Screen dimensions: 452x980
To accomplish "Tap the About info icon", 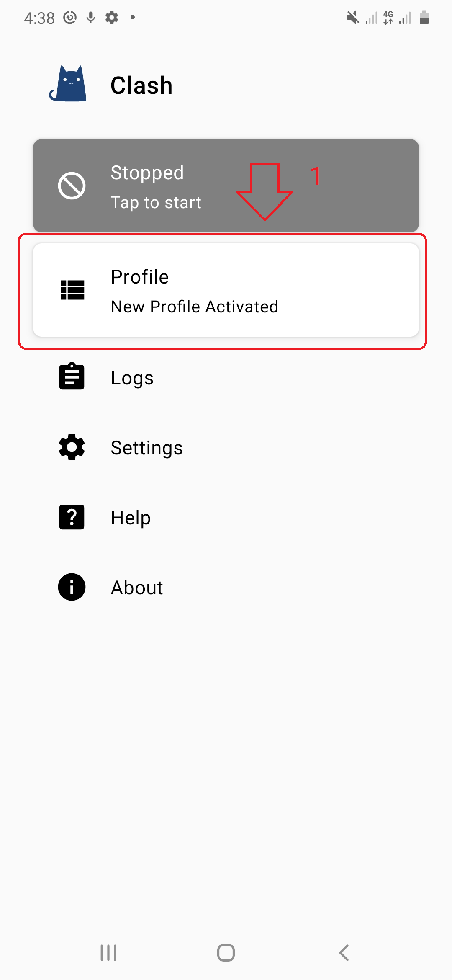I will click(x=72, y=587).
